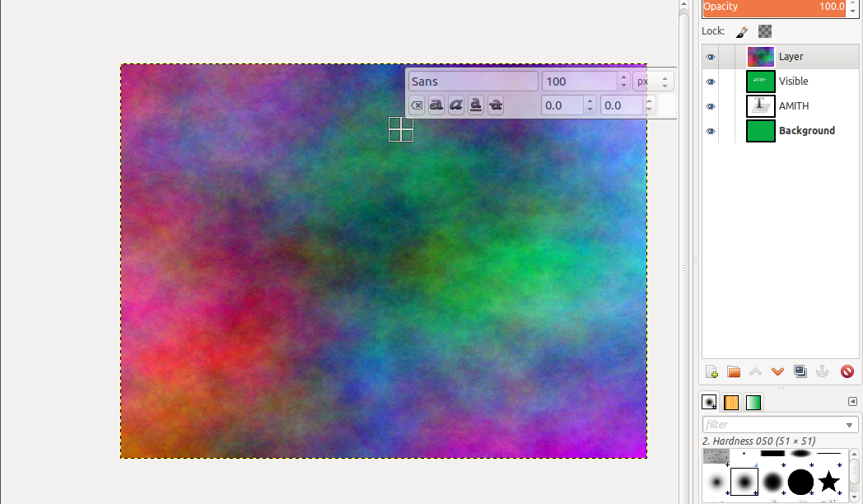Click the font size field showing 100
The width and height of the screenshot is (863, 504).
(x=579, y=82)
